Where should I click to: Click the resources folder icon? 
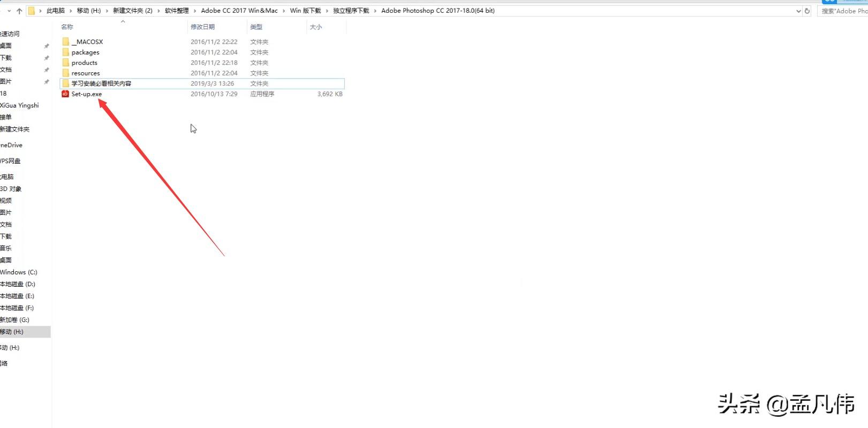tap(66, 73)
